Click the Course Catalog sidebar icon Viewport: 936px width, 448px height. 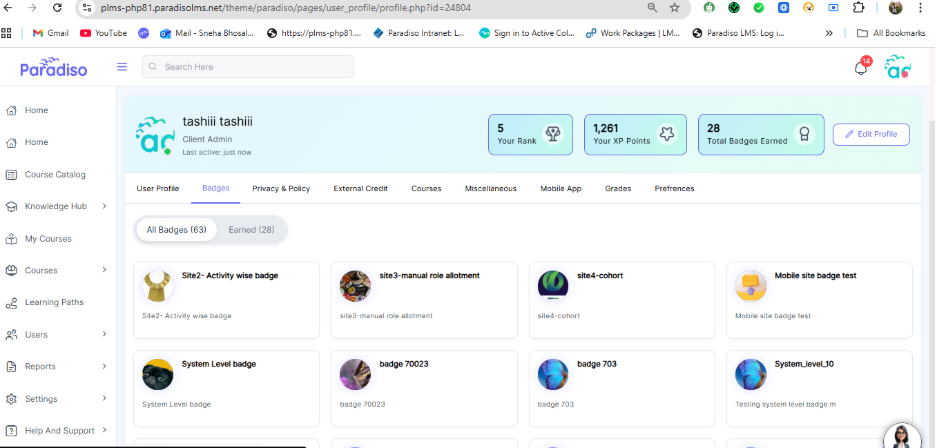point(11,174)
